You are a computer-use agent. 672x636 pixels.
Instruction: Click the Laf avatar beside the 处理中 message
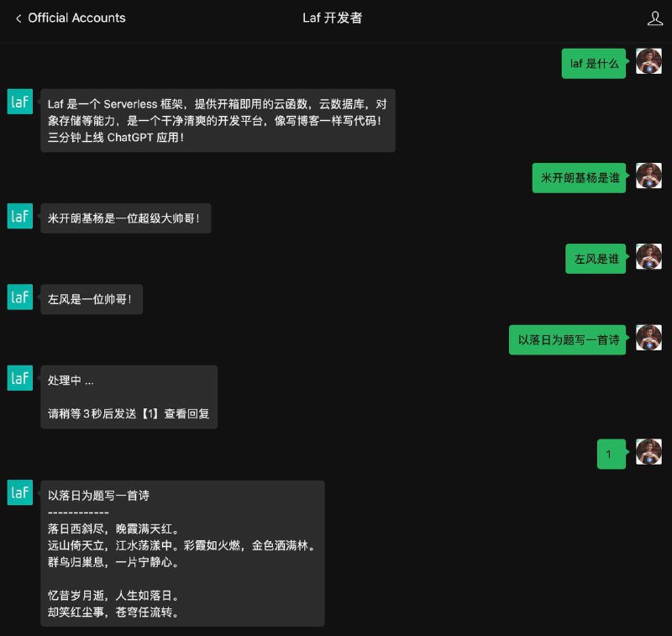point(19,378)
